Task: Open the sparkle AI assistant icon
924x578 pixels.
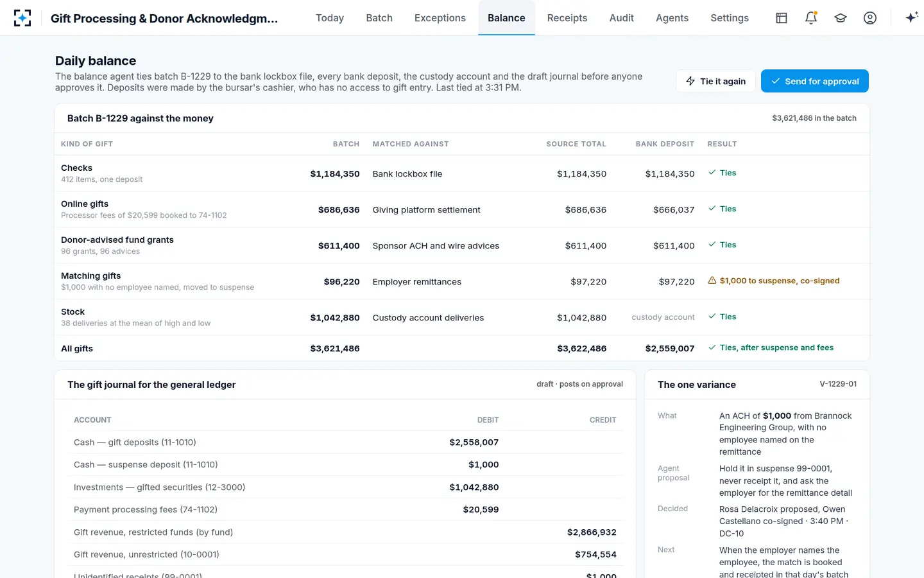Action: (911, 18)
